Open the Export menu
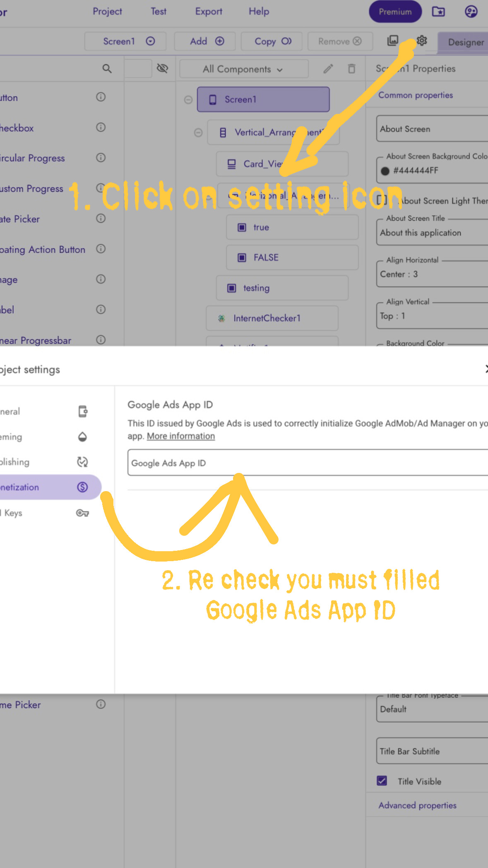Image resolution: width=488 pixels, height=868 pixels. (209, 12)
